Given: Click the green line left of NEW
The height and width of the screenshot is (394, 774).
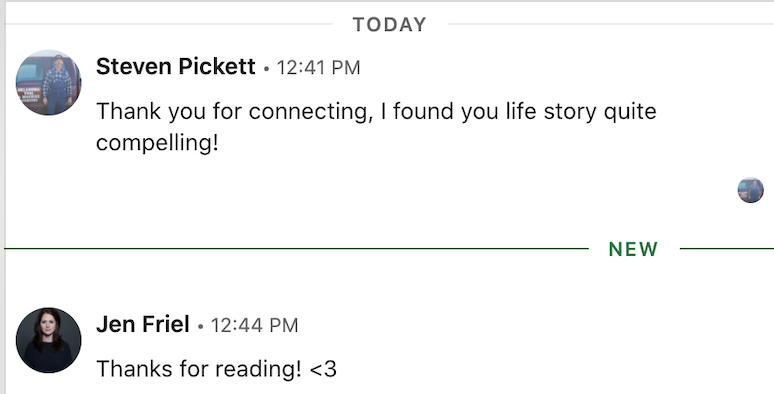Looking at the screenshot, I should [296, 248].
